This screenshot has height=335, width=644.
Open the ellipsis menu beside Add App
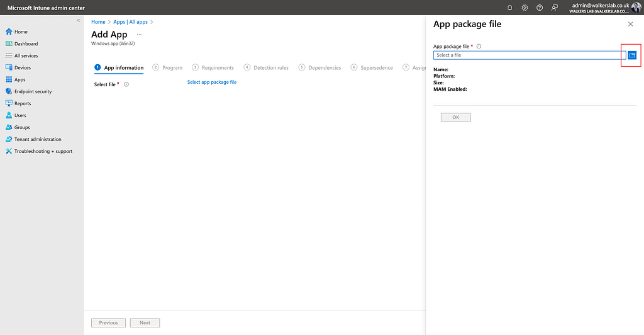[139, 35]
